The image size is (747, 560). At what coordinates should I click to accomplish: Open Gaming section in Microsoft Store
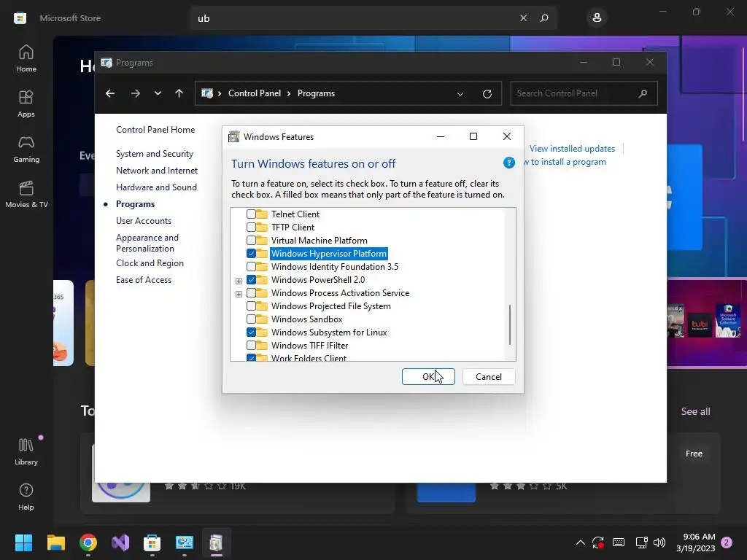tap(26, 149)
